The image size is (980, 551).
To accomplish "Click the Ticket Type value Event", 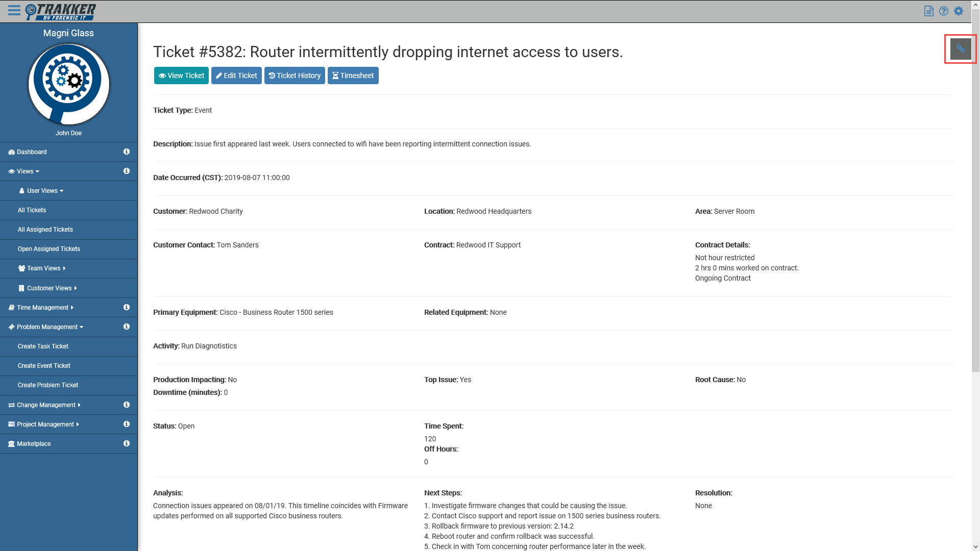I will point(203,110).
